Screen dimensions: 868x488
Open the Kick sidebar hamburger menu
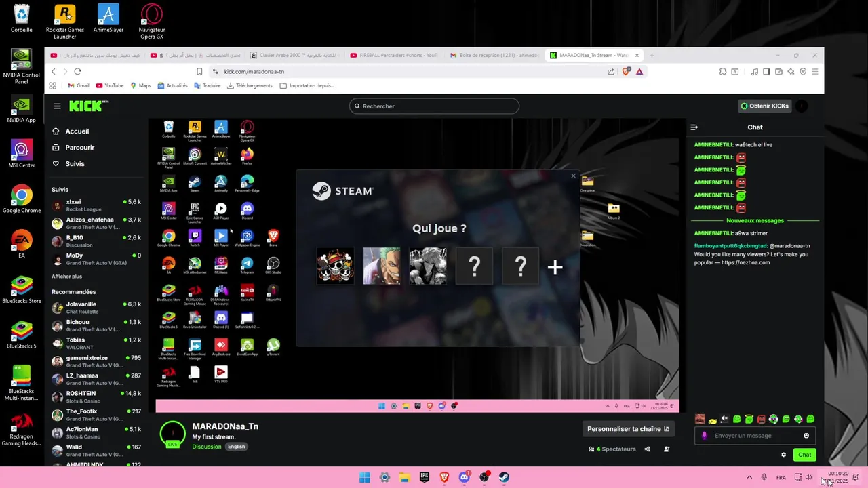[58, 106]
